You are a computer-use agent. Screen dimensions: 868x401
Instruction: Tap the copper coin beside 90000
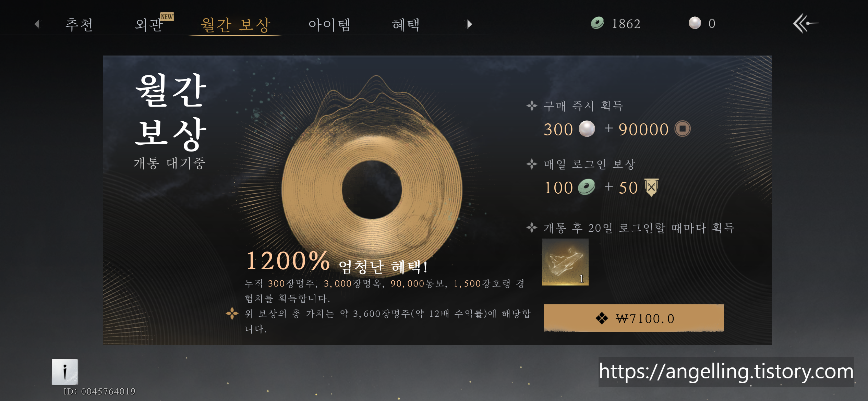click(x=683, y=129)
